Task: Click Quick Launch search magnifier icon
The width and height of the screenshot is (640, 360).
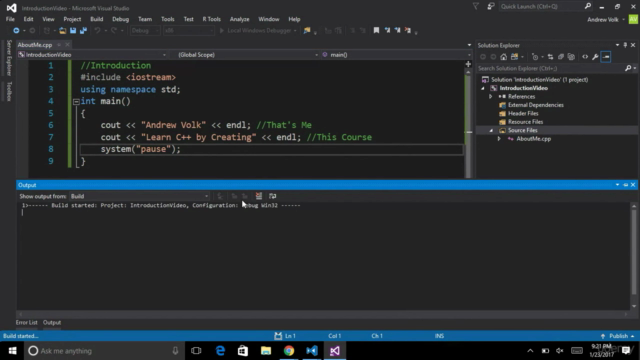Action: click(588, 6)
